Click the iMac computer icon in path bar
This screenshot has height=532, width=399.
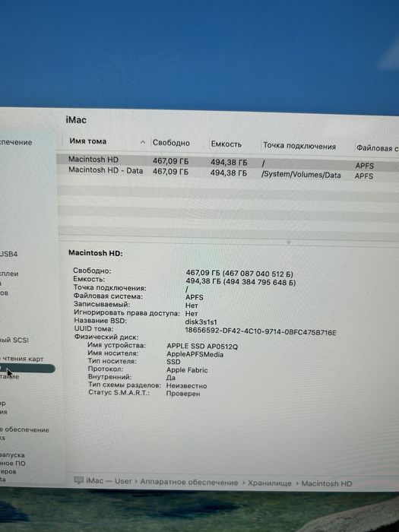pyautogui.click(x=79, y=480)
